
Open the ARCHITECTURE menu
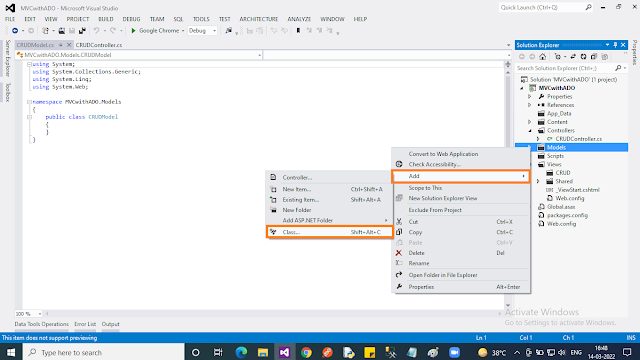259,19
